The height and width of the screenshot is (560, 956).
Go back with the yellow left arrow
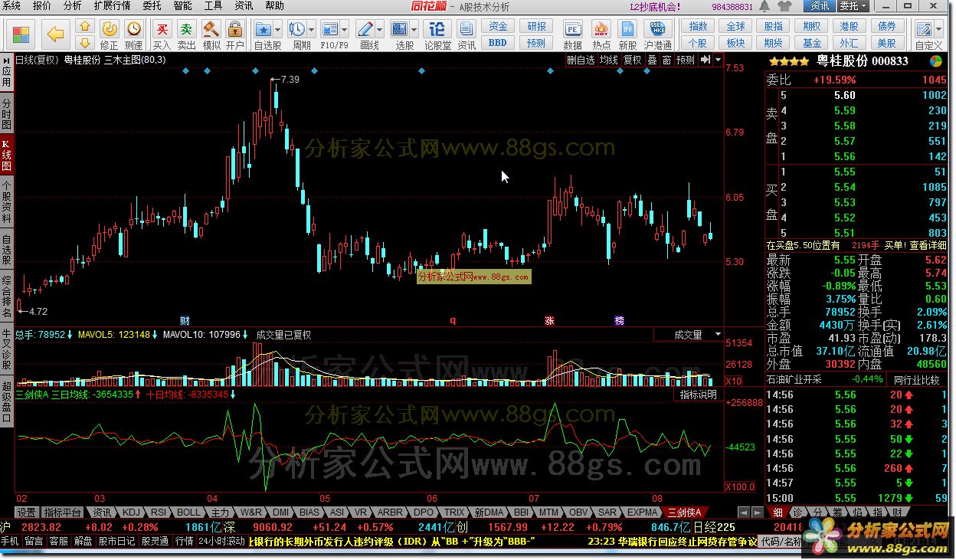point(55,34)
